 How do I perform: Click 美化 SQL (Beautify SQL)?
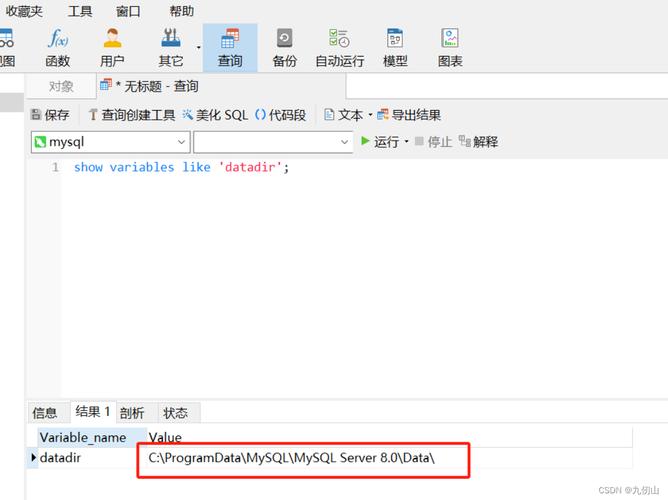click(x=215, y=115)
